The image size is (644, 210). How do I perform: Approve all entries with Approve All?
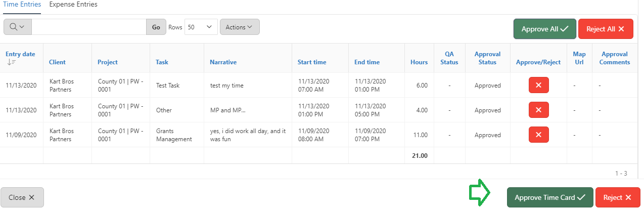(545, 29)
